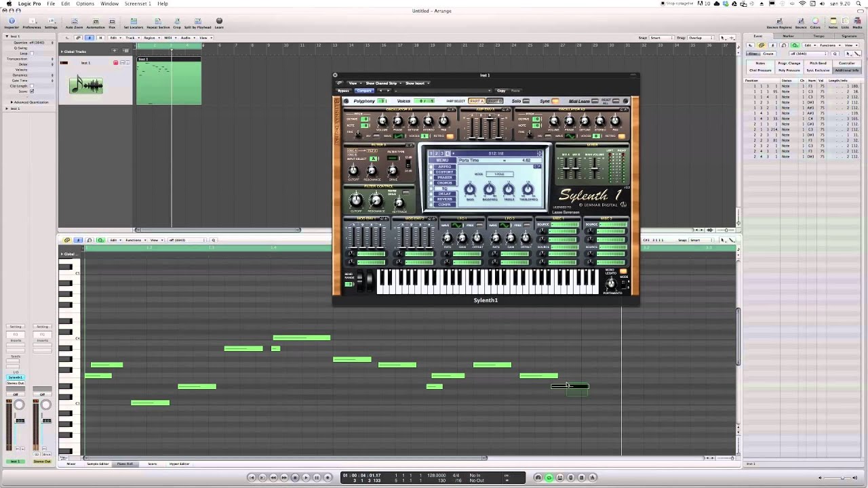Toggle Sylenth1 Sync switch
This screenshot has width=868, height=488.
pos(555,101)
